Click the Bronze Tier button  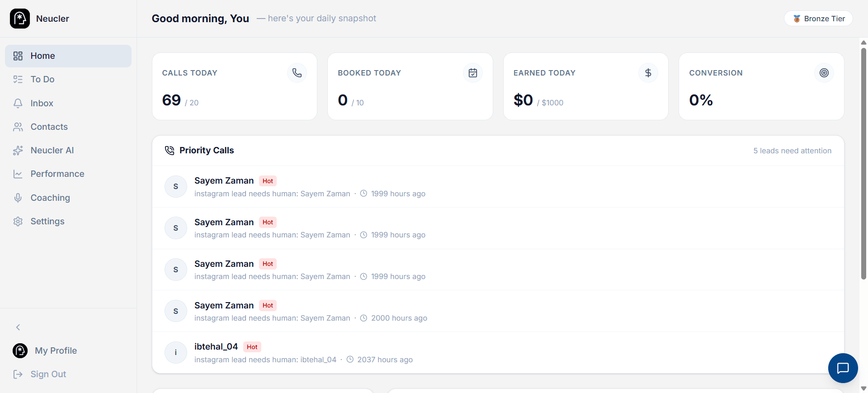tap(818, 19)
